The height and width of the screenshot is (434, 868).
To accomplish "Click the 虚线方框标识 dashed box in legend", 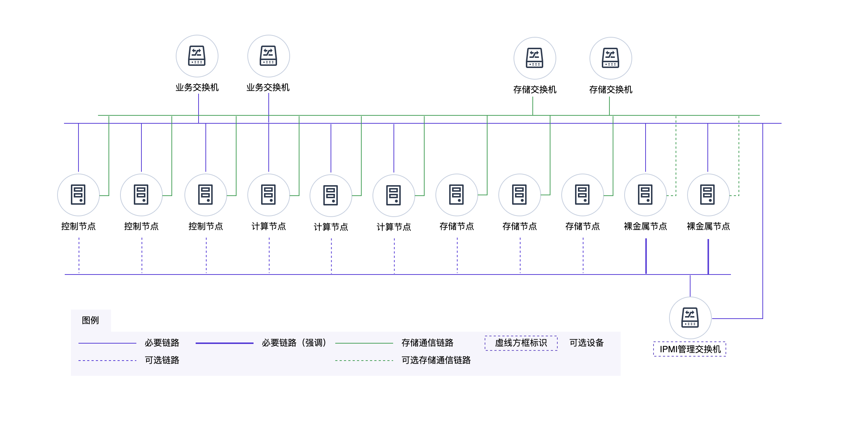I will (x=521, y=343).
